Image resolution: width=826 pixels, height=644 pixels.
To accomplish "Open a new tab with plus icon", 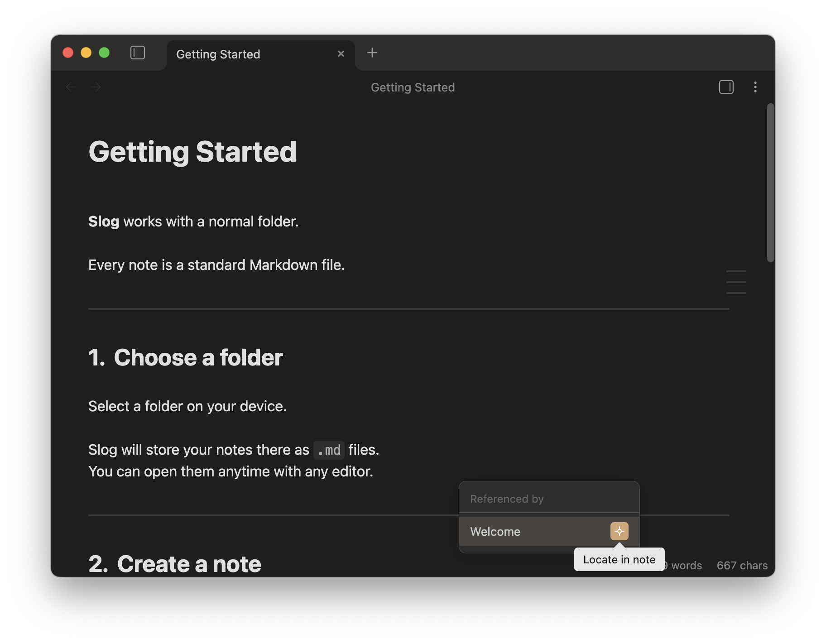I will pyautogui.click(x=372, y=53).
